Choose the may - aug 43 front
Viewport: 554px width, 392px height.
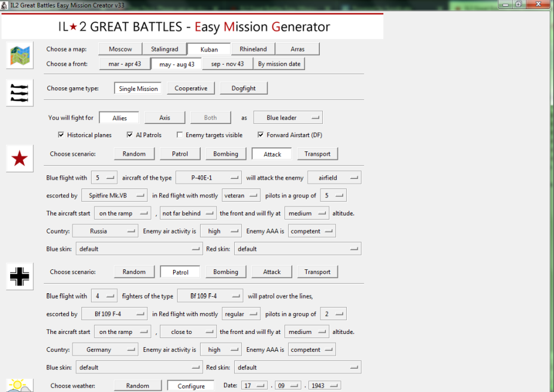click(x=176, y=64)
